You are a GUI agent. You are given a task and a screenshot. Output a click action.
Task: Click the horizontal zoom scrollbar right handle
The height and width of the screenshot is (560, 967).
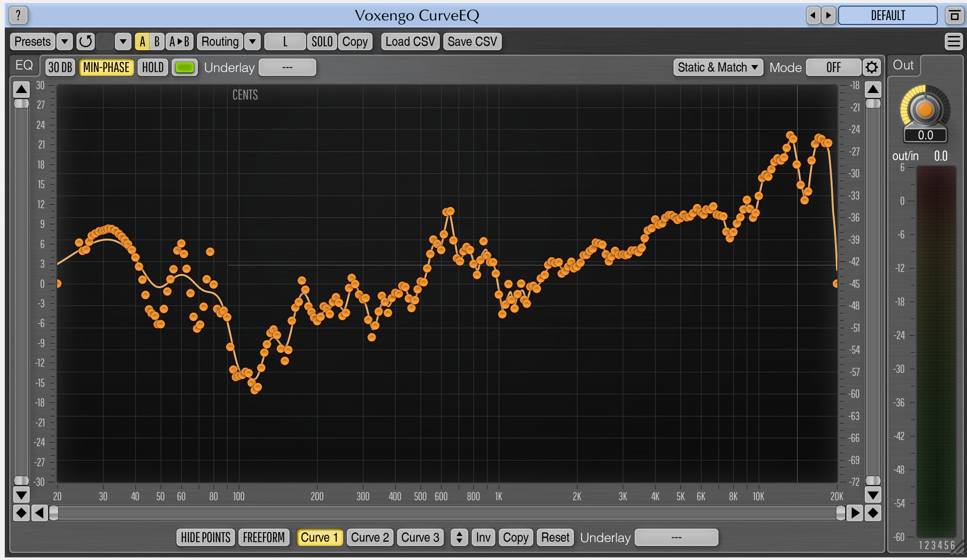841,513
